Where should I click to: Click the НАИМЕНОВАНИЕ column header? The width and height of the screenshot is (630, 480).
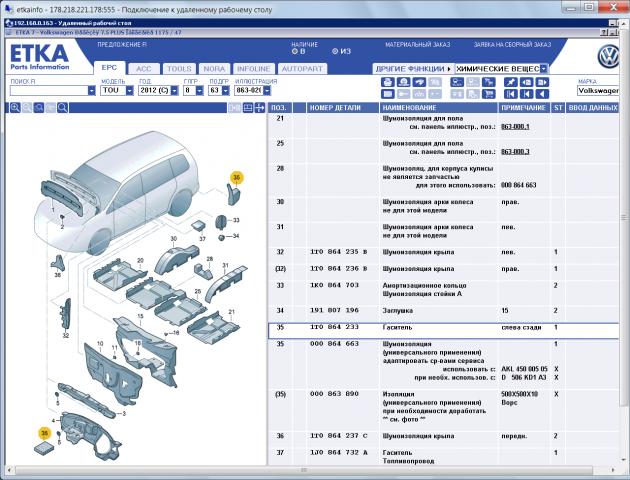438,108
